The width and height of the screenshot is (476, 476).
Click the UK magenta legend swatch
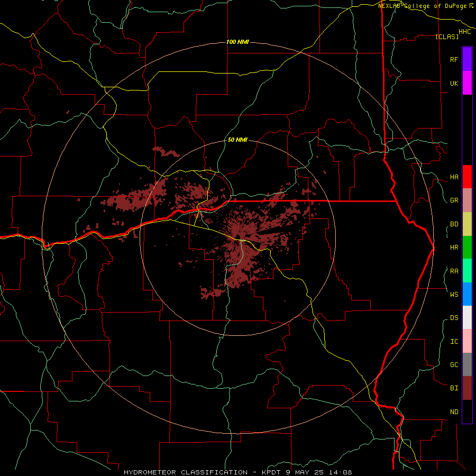click(467, 83)
